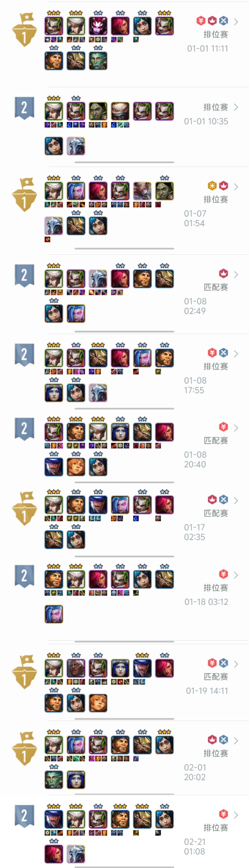Select the silver armored champion in the 01-01 10:35 match
This screenshot has width=249, height=868.
(x=76, y=146)
